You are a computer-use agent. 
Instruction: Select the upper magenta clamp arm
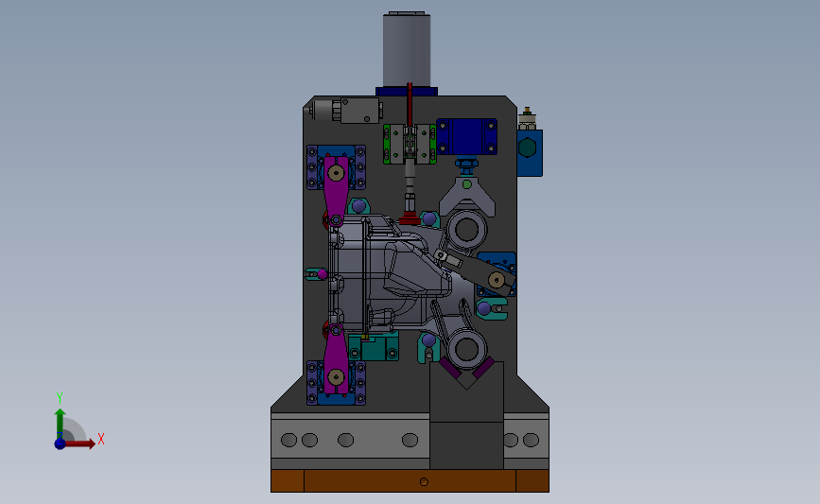336,190
